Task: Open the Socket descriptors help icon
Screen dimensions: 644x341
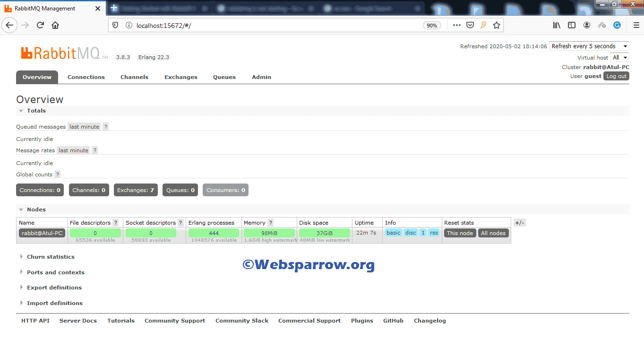Action: click(180, 223)
